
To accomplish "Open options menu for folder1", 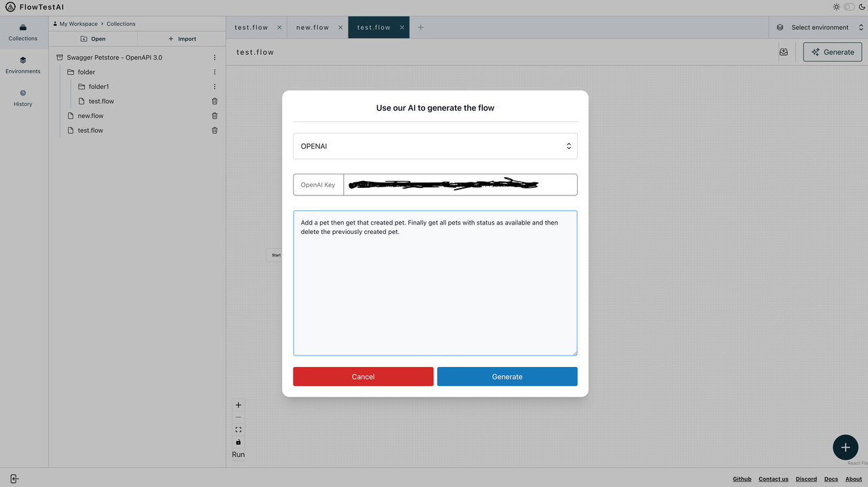I will [x=215, y=87].
